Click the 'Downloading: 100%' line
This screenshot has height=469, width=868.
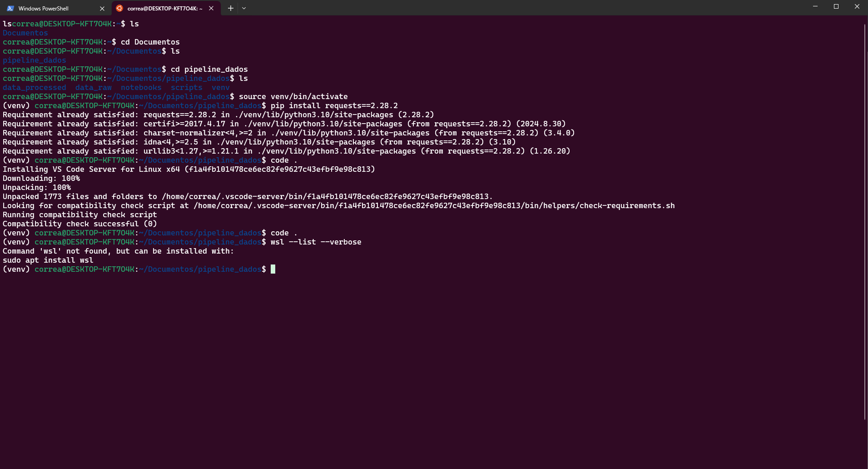[x=41, y=178]
